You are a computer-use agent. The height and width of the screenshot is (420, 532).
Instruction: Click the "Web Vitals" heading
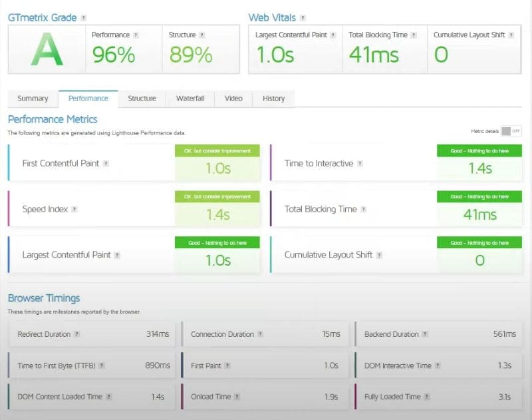[272, 18]
